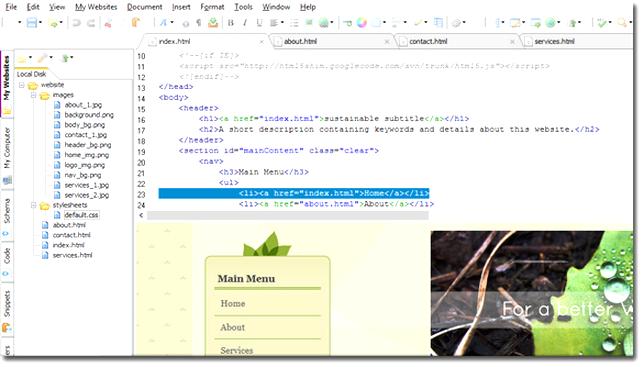644x367 pixels.
Task: Open the dropdown arrow next to the Save icon
Action: pyautogui.click(x=40, y=23)
